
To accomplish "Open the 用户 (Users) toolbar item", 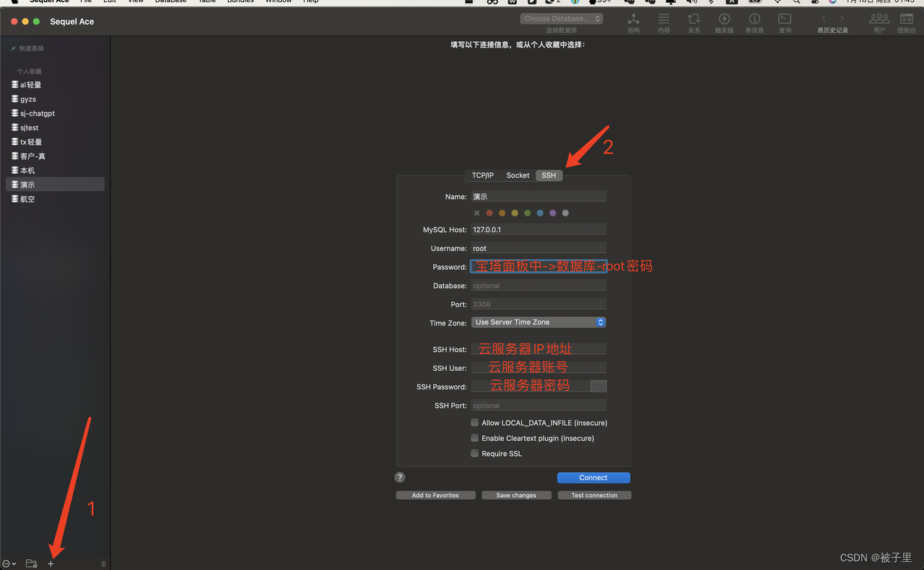I will point(879,22).
